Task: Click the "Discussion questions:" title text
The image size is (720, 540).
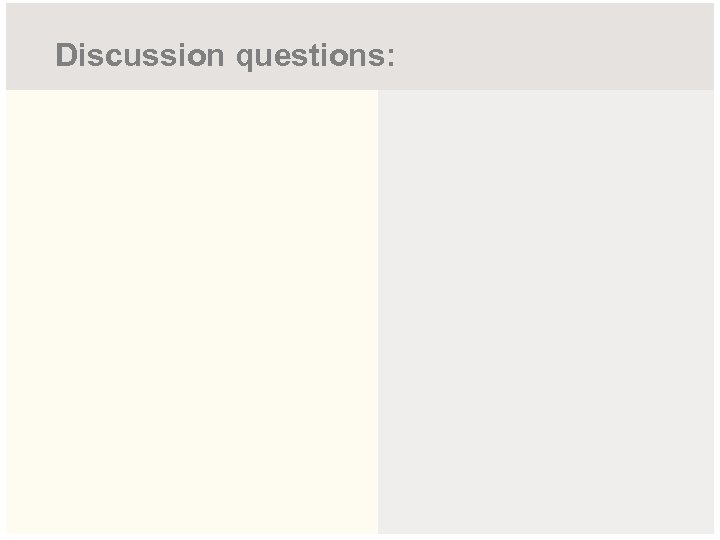Action: pyautogui.click(x=225, y=55)
